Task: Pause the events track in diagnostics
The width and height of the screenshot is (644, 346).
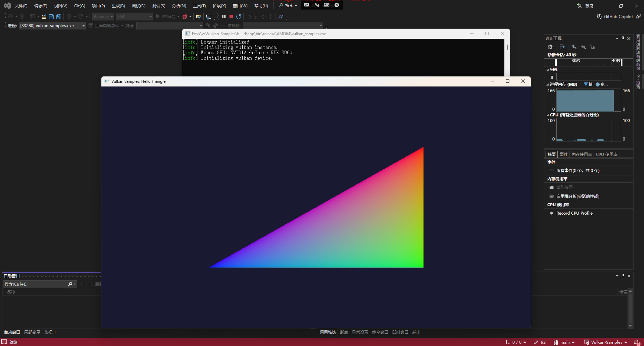Action: [x=552, y=77]
